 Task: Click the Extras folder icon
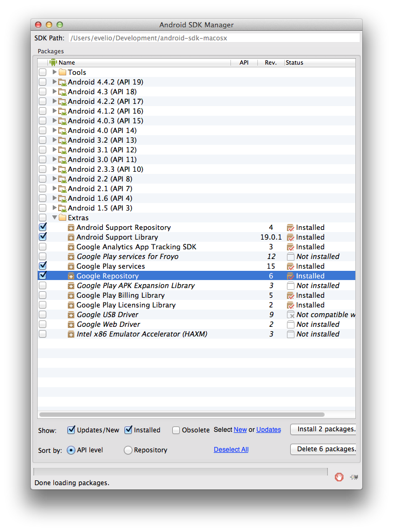point(62,218)
